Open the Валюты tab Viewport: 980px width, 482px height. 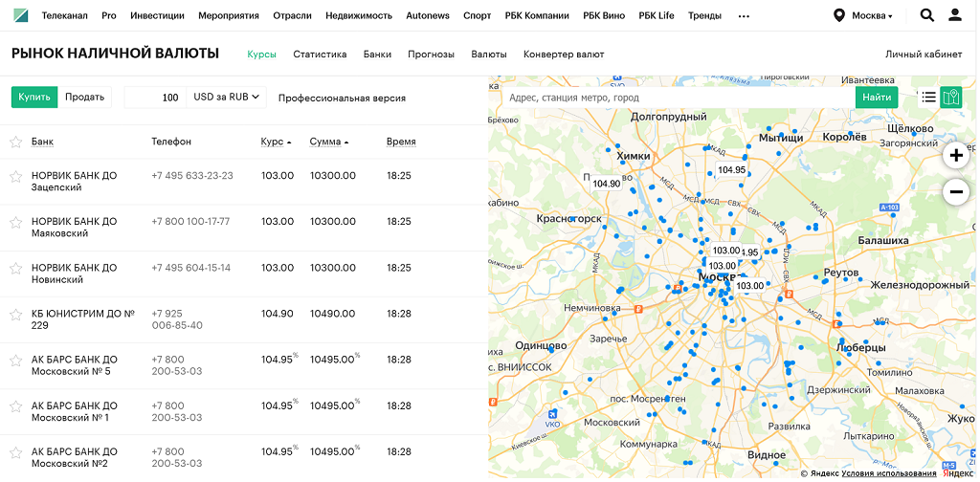pyautogui.click(x=489, y=55)
